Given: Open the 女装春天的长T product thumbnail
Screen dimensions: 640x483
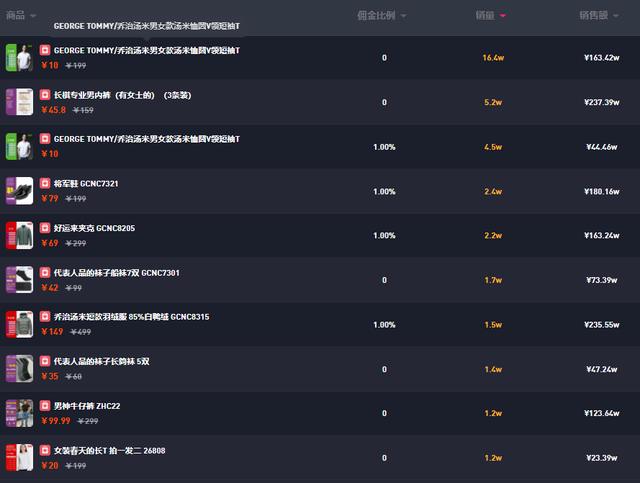Looking at the screenshot, I should tap(19, 457).
